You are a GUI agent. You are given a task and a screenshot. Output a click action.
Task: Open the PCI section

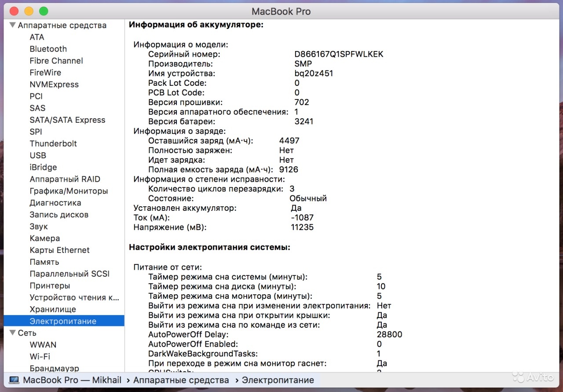[36, 96]
